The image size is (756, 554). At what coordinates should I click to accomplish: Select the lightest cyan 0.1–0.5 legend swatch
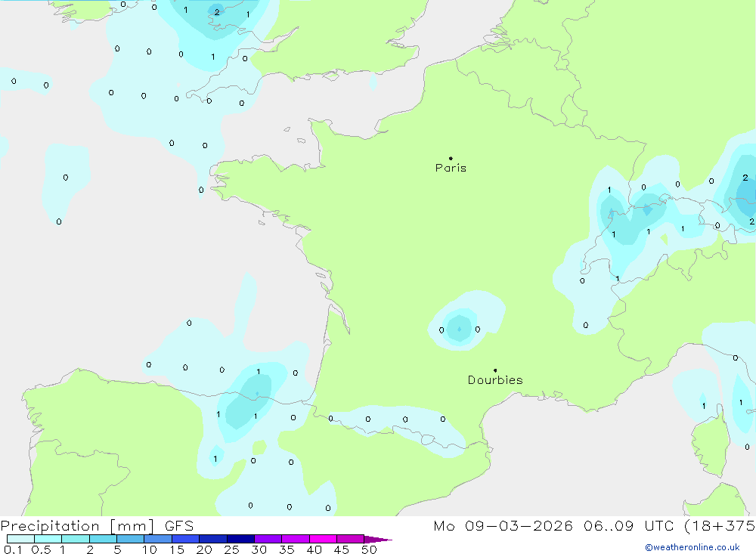point(20,539)
